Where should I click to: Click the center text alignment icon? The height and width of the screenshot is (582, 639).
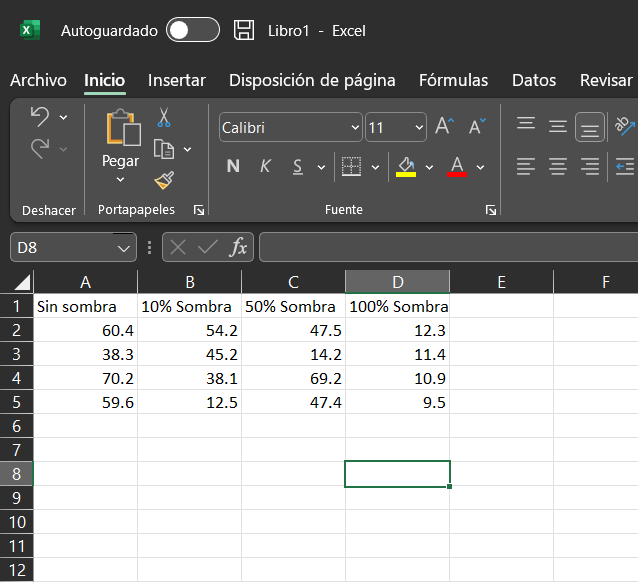(558, 166)
